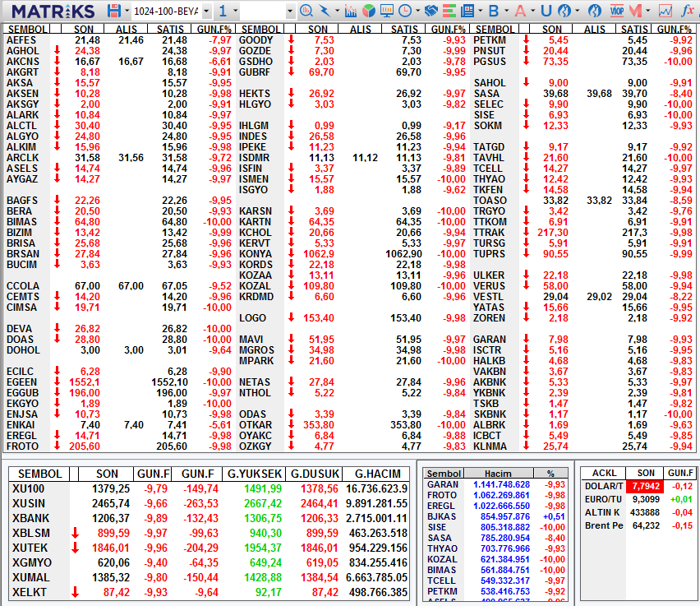Expand the page number 1 dropdown
The width and height of the screenshot is (700, 606).
[x=234, y=9]
